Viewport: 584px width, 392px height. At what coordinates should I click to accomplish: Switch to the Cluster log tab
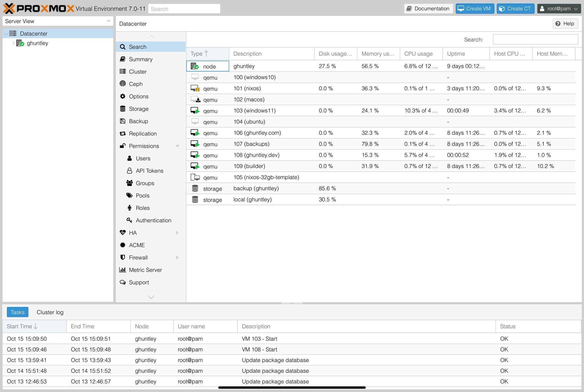(x=50, y=312)
